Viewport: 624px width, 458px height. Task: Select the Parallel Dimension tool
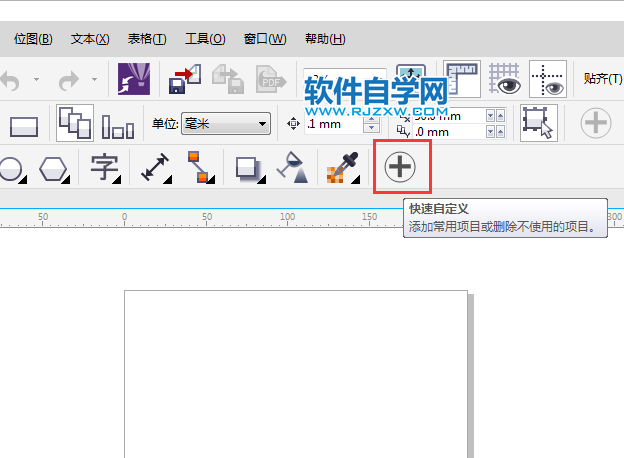pos(155,167)
